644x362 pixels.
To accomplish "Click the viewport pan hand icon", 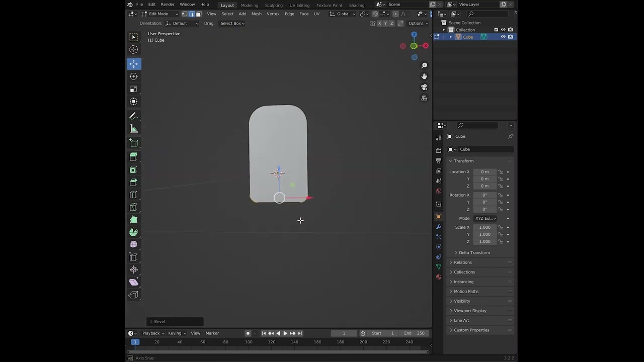I will (x=424, y=76).
